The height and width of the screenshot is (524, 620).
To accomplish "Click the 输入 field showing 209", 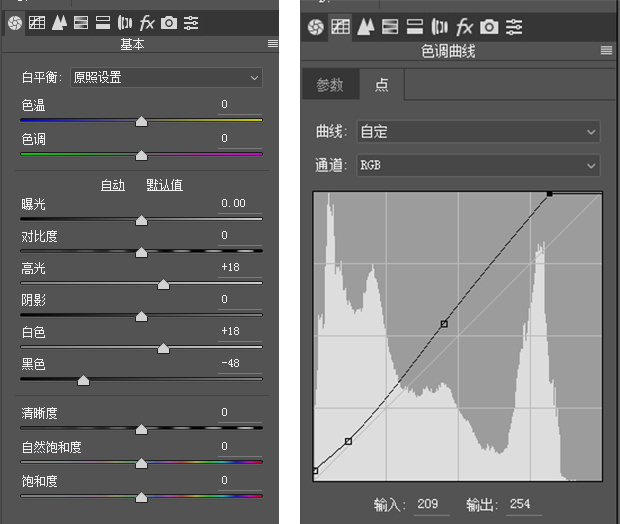I will (431, 505).
